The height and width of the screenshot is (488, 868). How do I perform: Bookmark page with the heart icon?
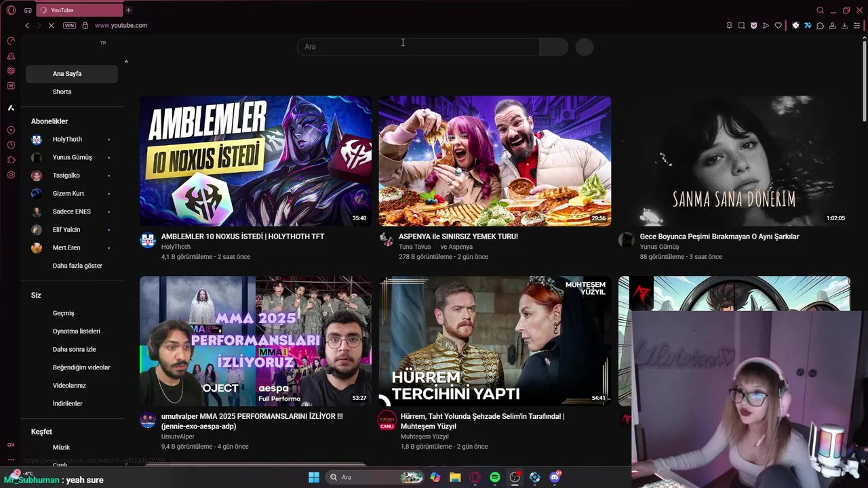click(x=778, y=26)
